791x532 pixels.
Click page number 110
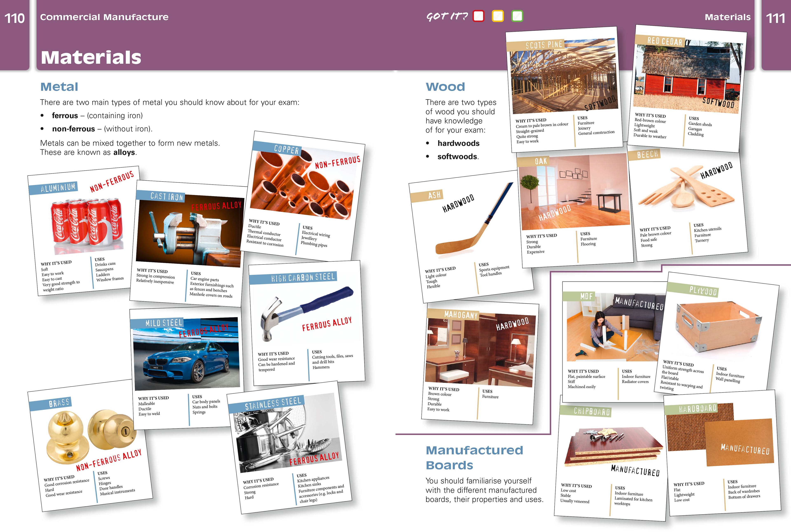(14, 18)
